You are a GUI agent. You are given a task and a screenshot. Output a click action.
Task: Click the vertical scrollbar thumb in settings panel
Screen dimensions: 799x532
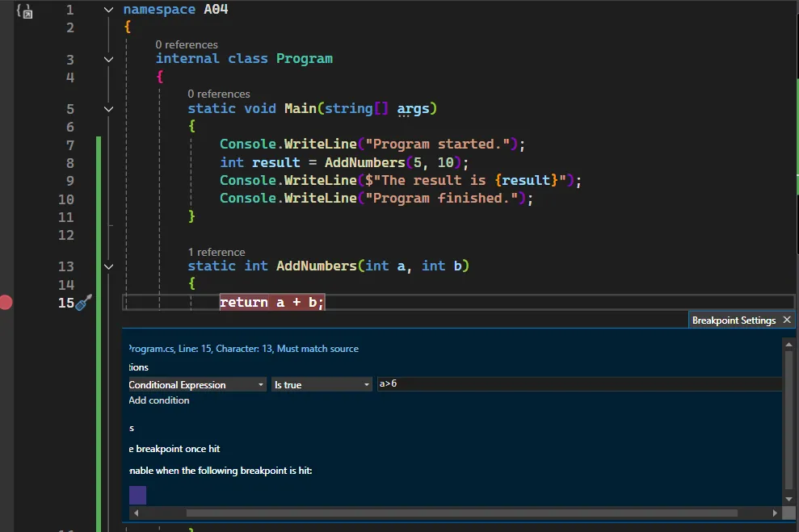(x=788, y=420)
